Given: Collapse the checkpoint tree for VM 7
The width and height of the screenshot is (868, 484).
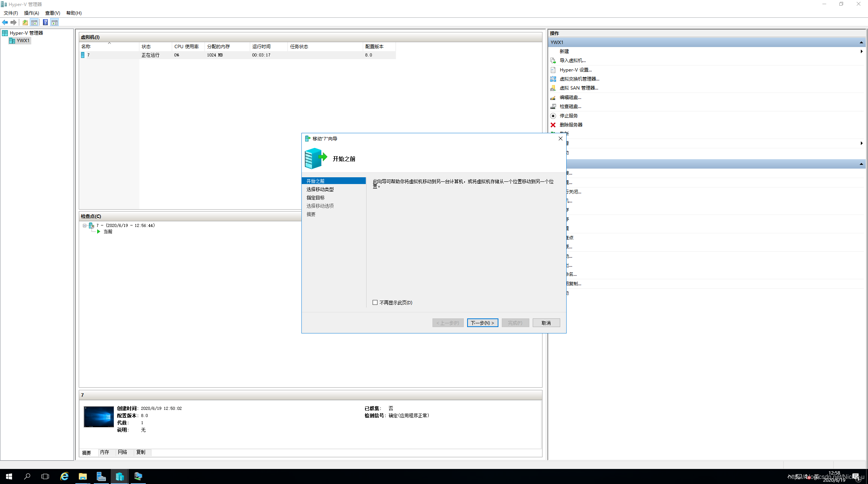Looking at the screenshot, I should point(84,226).
